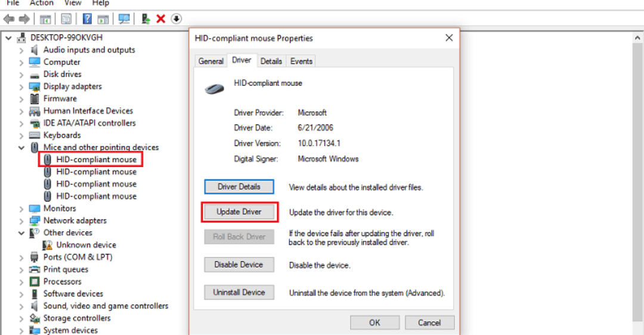
Task: Open the View menu
Action: pyautogui.click(x=73, y=4)
